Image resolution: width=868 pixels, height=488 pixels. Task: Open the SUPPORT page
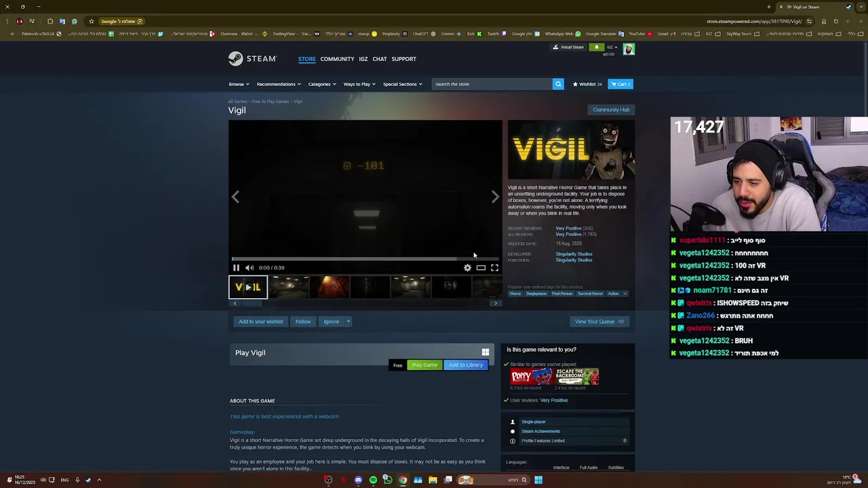(x=403, y=59)
